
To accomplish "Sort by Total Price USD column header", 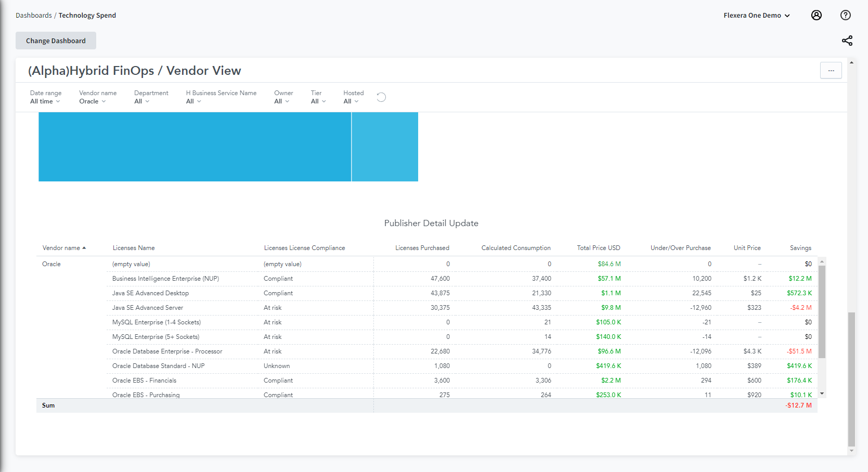I will [x=598, y=248].
